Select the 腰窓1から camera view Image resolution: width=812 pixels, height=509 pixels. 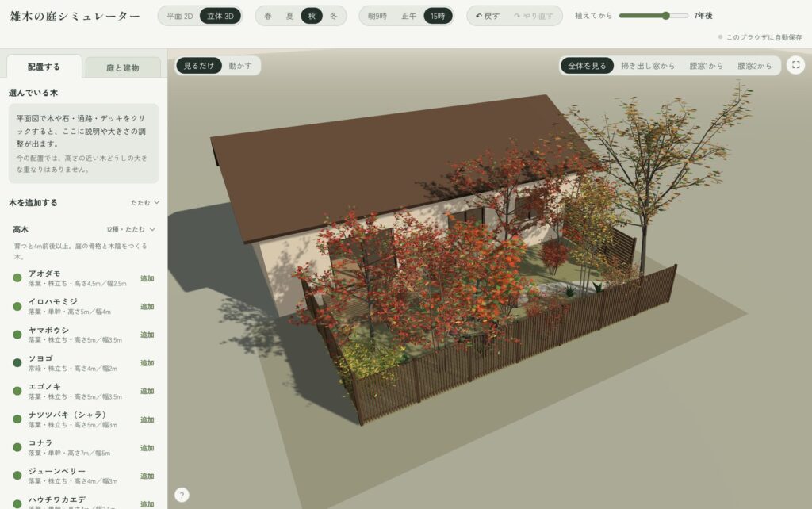click(x=706, y=66)
